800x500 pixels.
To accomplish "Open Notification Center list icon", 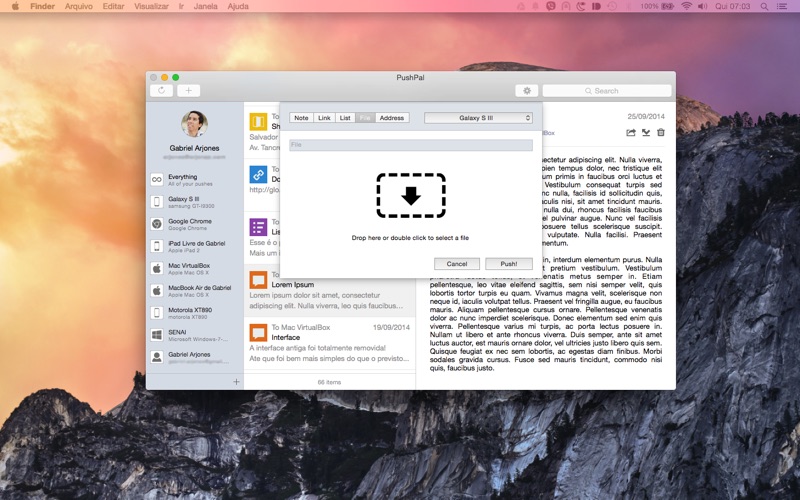I will 781,6.
